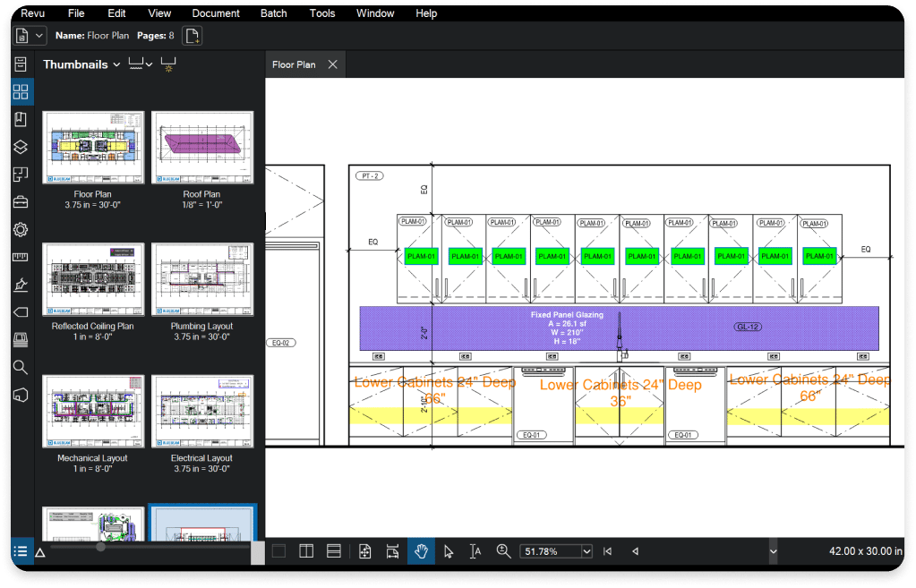Open the dropdown beside the Revu logo
The width and height of the screenshot is (916, 588).
point(39,35)
